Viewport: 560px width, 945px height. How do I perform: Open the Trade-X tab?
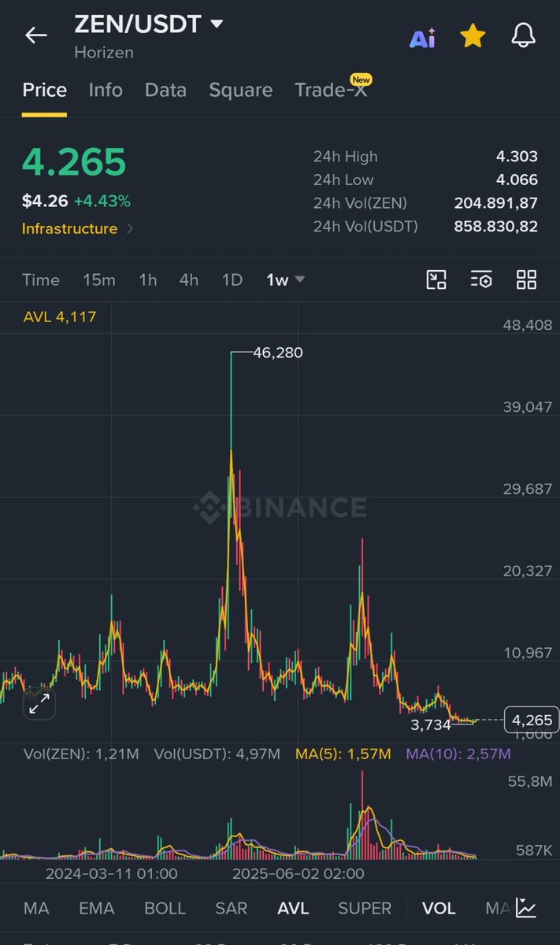click(331, 90)
